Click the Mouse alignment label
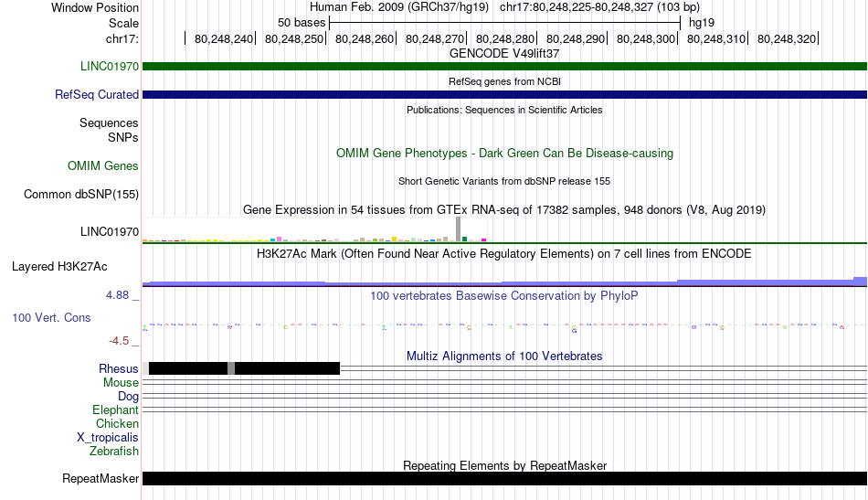 (121, 383)
